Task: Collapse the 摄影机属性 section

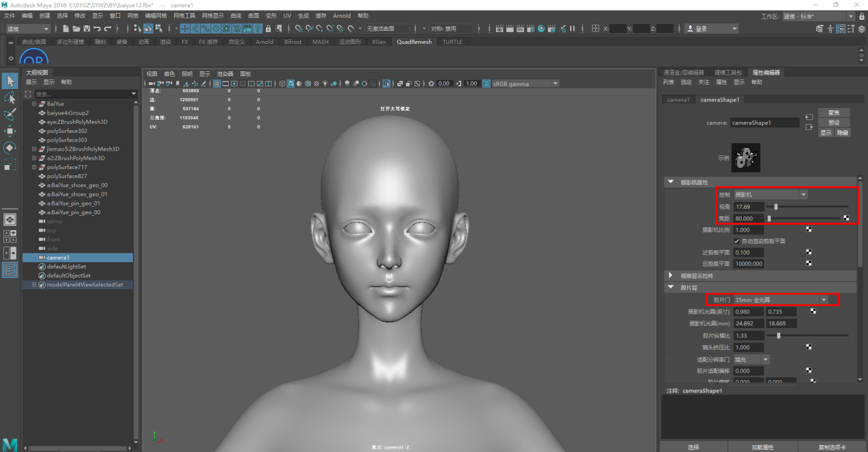Action: click(671, 182)
